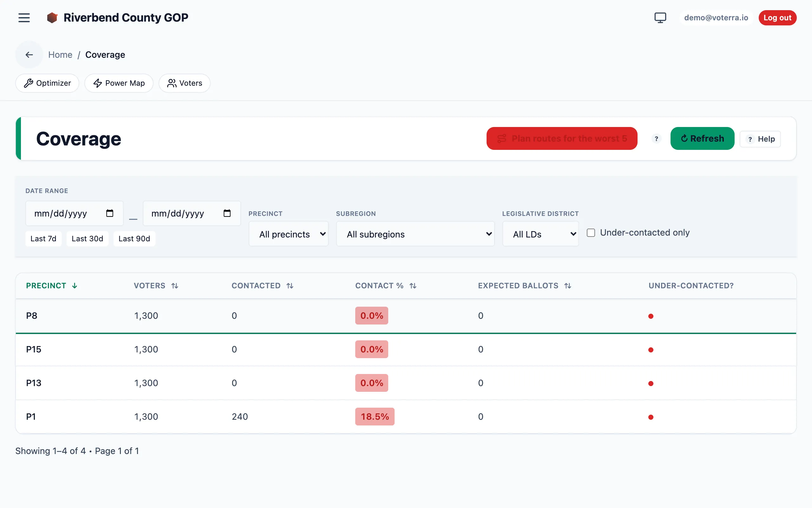Click the end date input field
812x508 pixels.
point(192,213)
